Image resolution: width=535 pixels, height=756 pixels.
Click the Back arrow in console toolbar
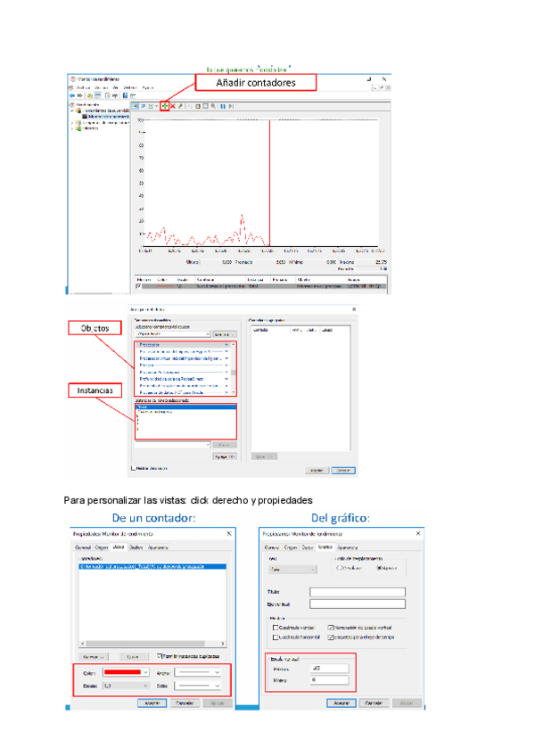tap(72, 95)
